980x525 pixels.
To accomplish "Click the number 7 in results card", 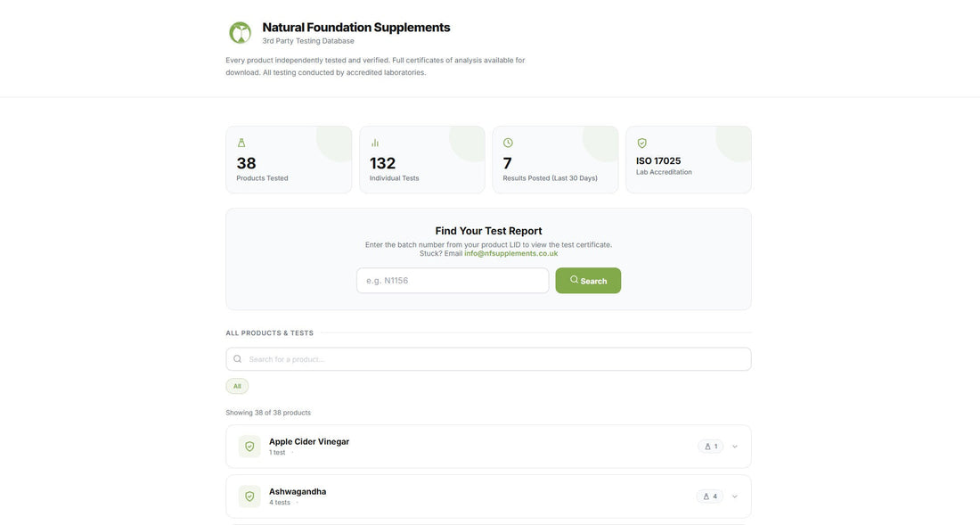I will pos(508,163).
